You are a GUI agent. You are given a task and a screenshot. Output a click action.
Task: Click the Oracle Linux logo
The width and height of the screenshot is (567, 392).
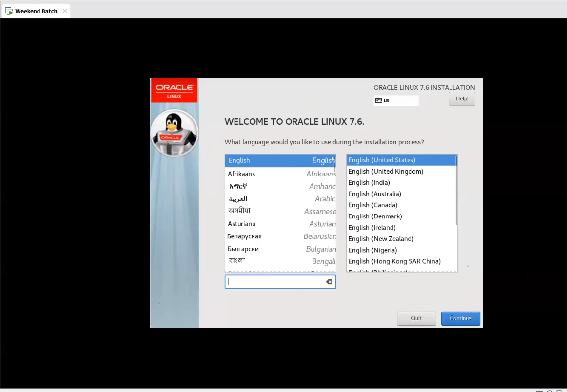[175, 90]
